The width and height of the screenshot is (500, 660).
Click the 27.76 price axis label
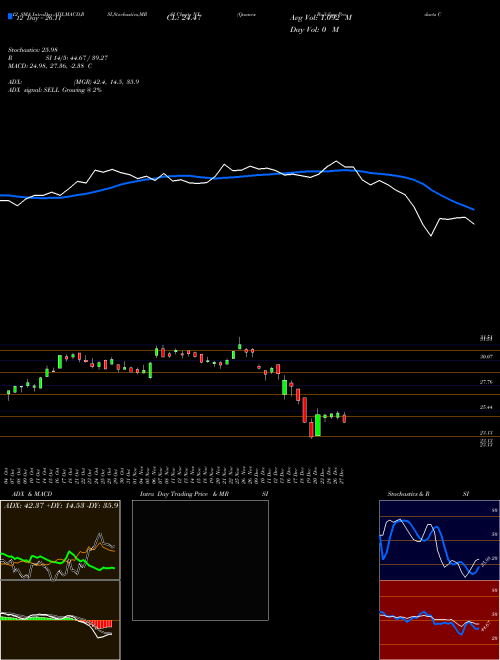click(x=486, y=382)
